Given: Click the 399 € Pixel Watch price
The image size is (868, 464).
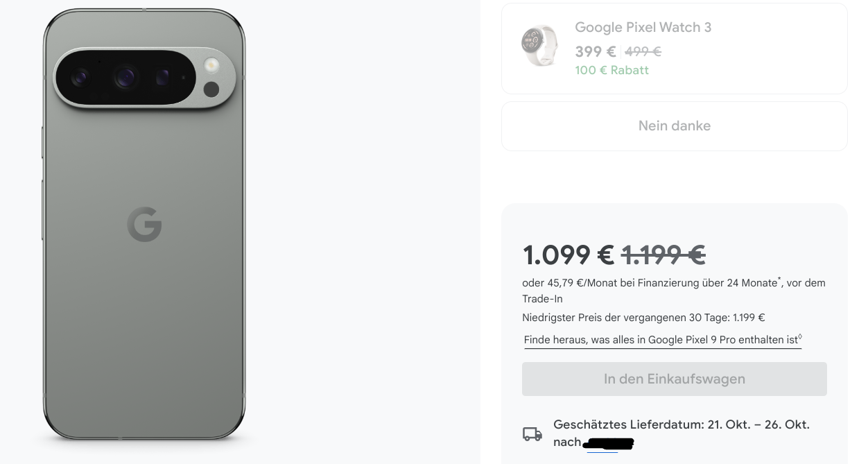Looking at the screenshot, I should point(595,52).
